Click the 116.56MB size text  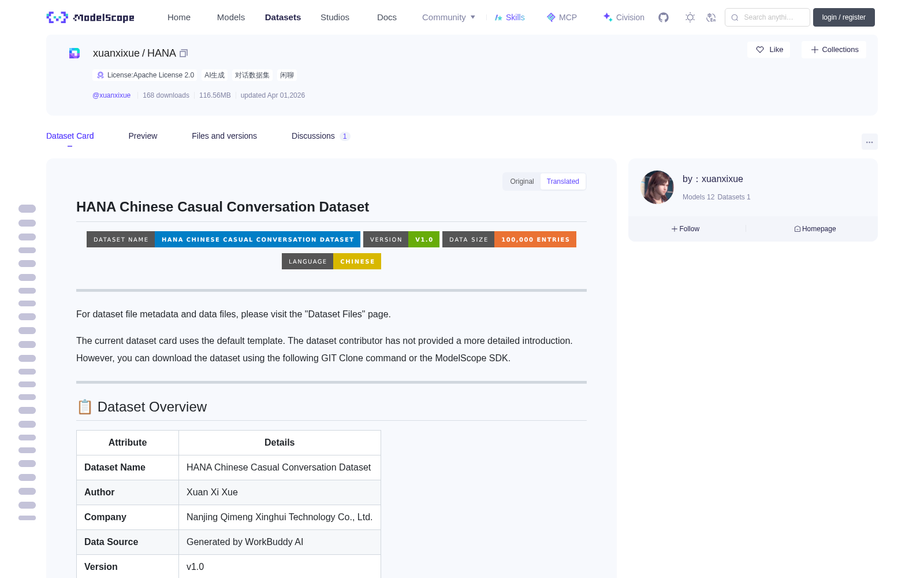pos(215,95)
